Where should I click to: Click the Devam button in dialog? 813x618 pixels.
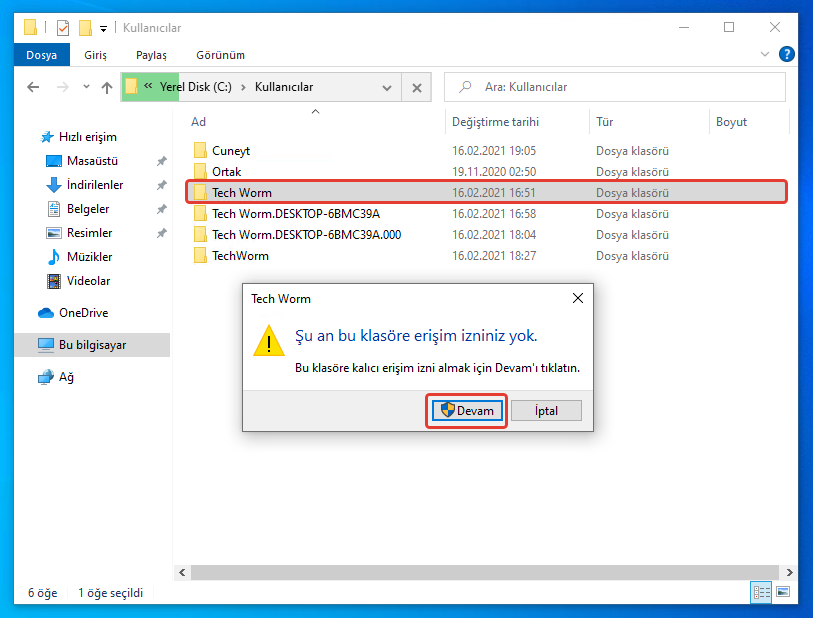coord(467,411)
